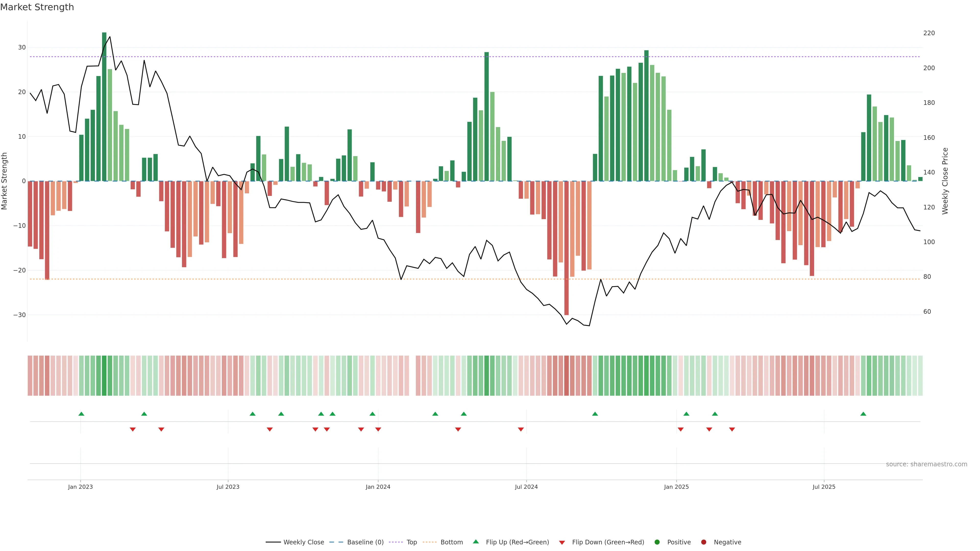980x551 pixels.
Task: Click the Market Strength y-axis title
Action: [x=5, y=181]
